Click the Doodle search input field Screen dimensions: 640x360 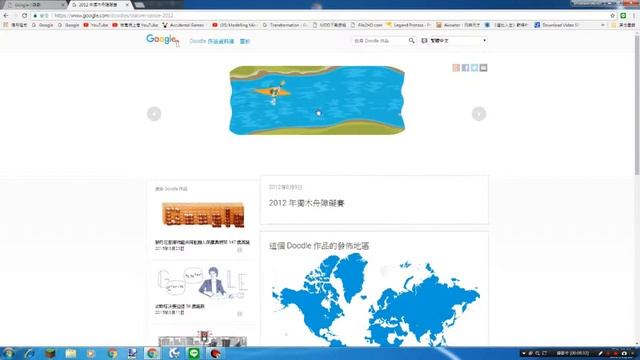click(380, 41)
